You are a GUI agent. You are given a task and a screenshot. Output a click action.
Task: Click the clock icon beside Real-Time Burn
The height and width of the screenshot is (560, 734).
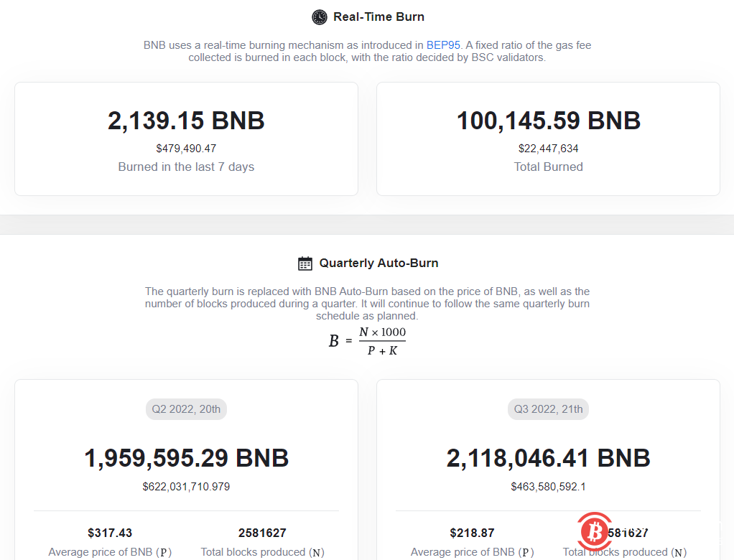point(317,17)
